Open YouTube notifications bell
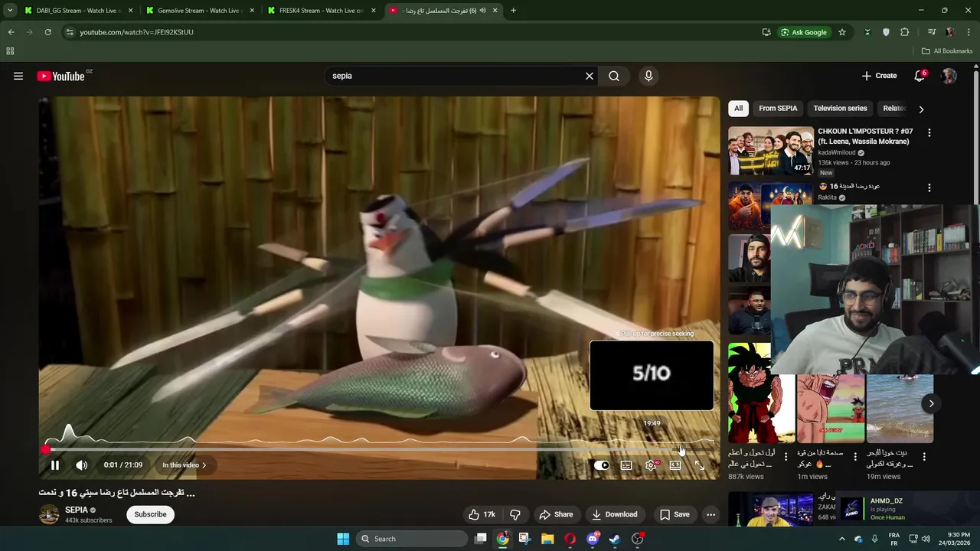 pyautogui.click(x=920, y=76)
